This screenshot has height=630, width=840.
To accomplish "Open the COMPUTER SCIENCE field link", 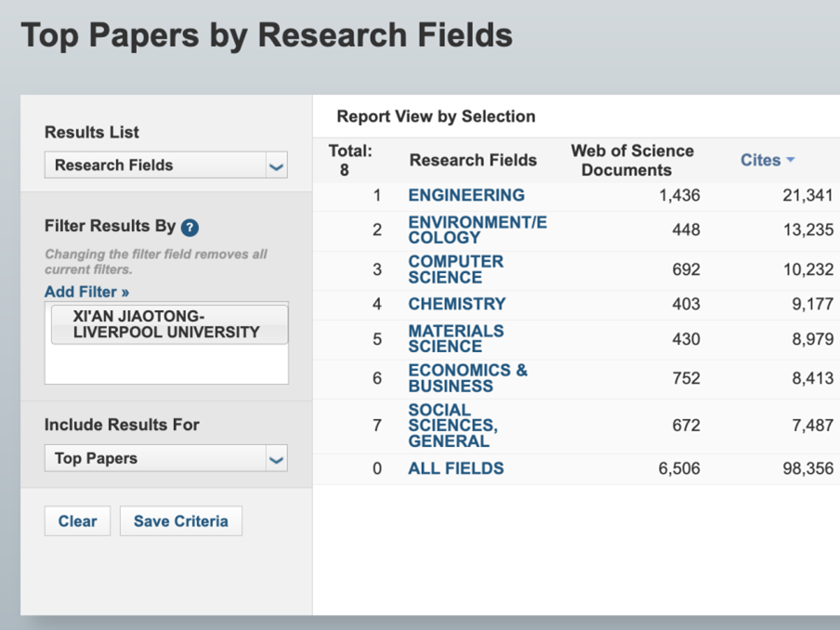I will coord(455,269).
